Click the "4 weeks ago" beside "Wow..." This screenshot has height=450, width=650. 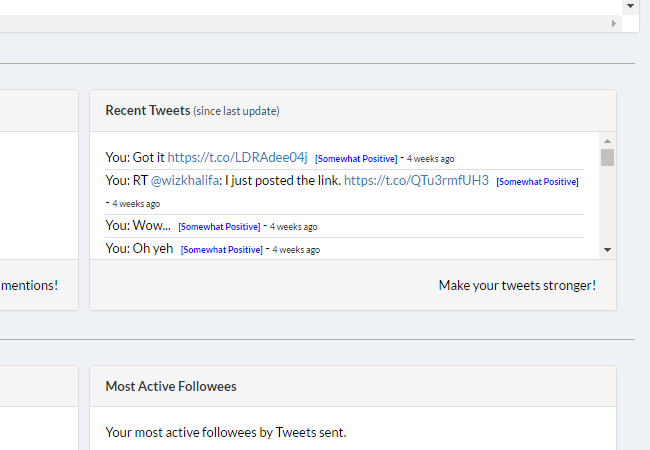[x=293, y=227]
